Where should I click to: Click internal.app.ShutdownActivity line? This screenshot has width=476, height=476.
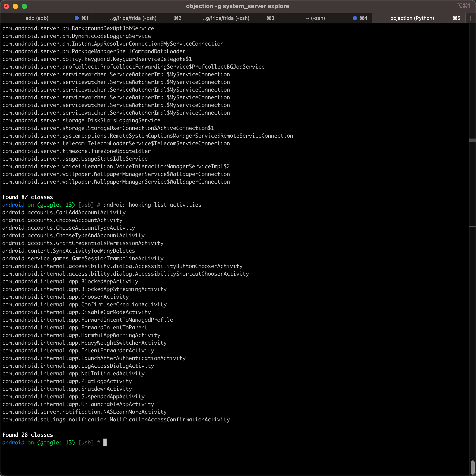[x=67, y=389]
